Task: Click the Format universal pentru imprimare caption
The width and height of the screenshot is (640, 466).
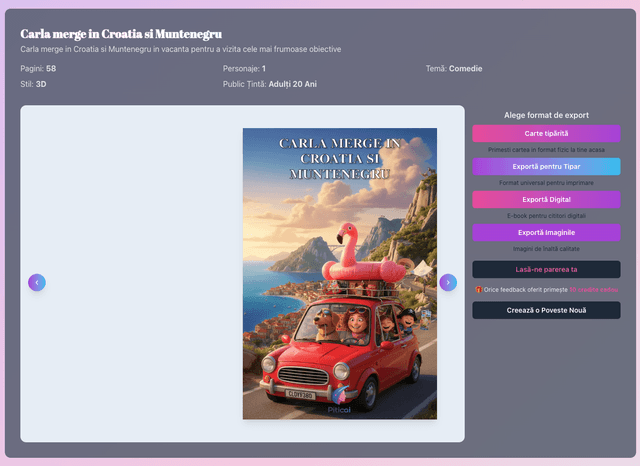Action: pyautogui.click(x=546, y=183)
